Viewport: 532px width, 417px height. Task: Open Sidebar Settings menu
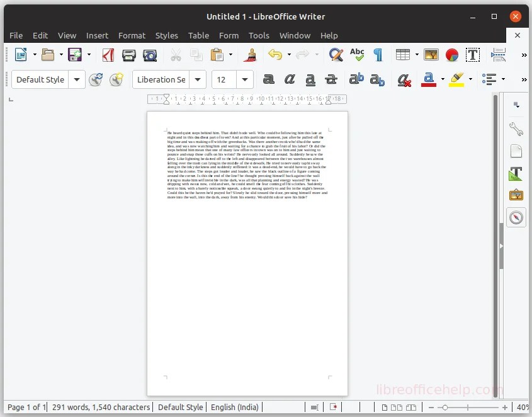pyautogui.click(x=516, y=105)
